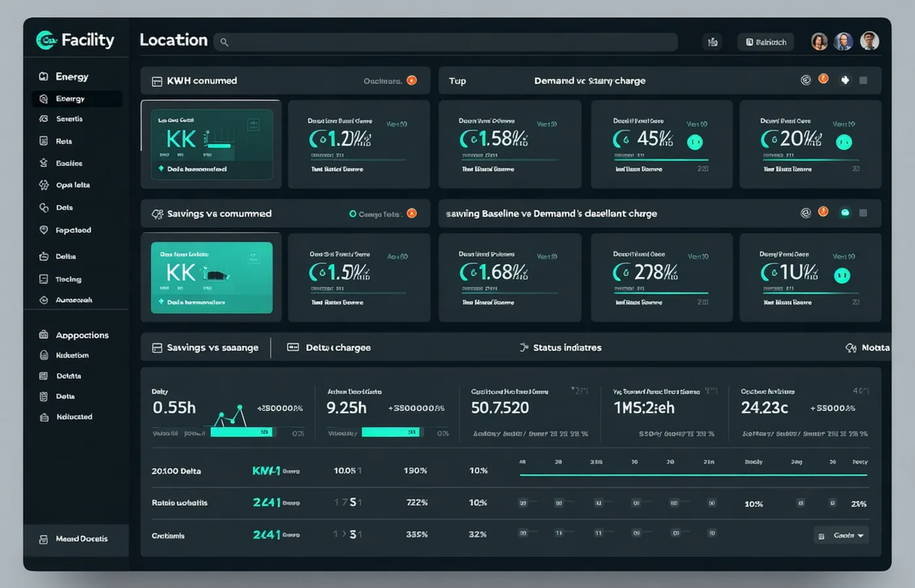Switch to Savings vs saaange tab
915x588 pixels.
pyautogui.click(x=205, y=348)
